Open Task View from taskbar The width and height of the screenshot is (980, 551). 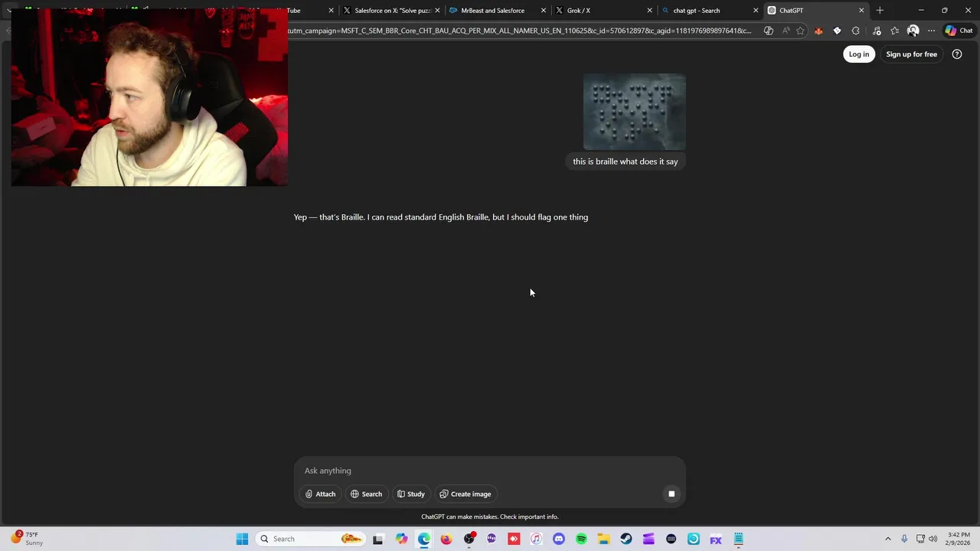(377, 539)
